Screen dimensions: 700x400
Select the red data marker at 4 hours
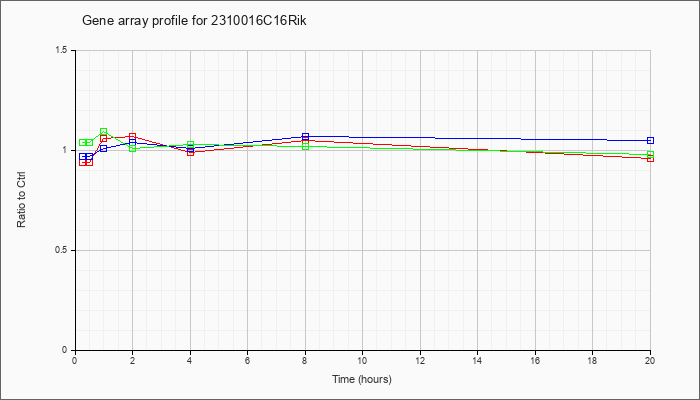(x=191, y=152)
